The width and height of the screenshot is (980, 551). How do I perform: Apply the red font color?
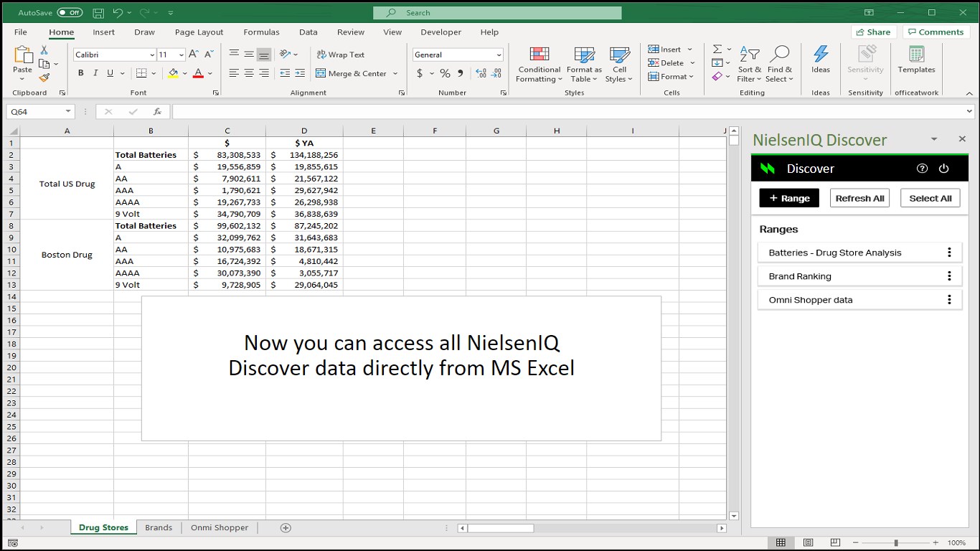pos(198,73)
